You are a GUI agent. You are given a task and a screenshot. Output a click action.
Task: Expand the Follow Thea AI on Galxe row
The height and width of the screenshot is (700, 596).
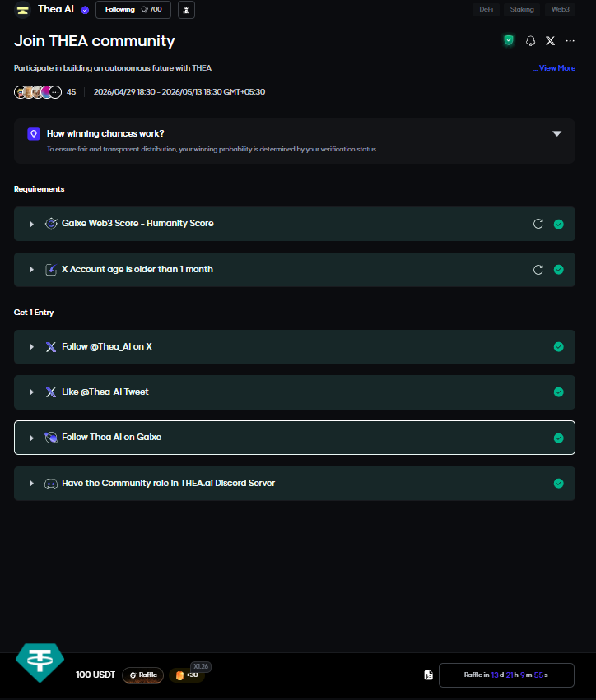point(31,438)
